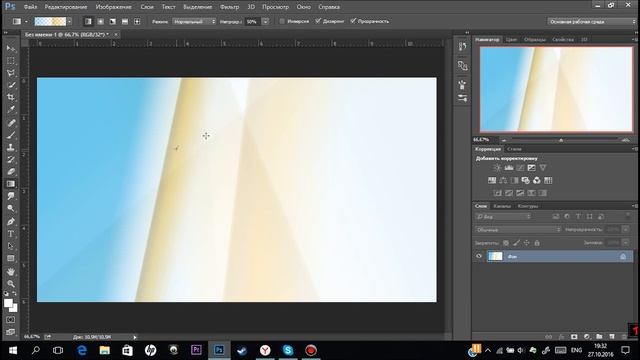The image size is (640, 360).
Task: Add Brightness/Contrast adjustment
Action: coord(497,167)
